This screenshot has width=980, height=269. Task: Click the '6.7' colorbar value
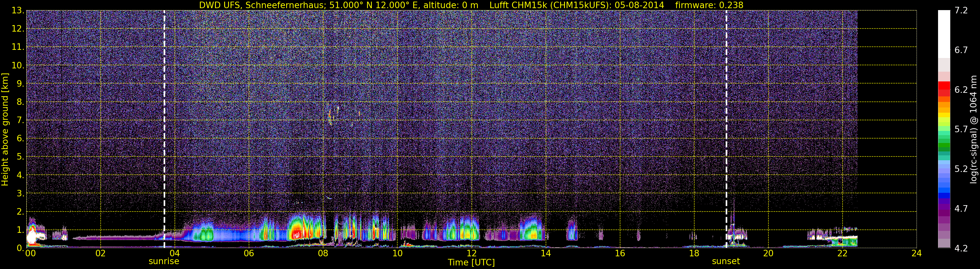[961, 50]
